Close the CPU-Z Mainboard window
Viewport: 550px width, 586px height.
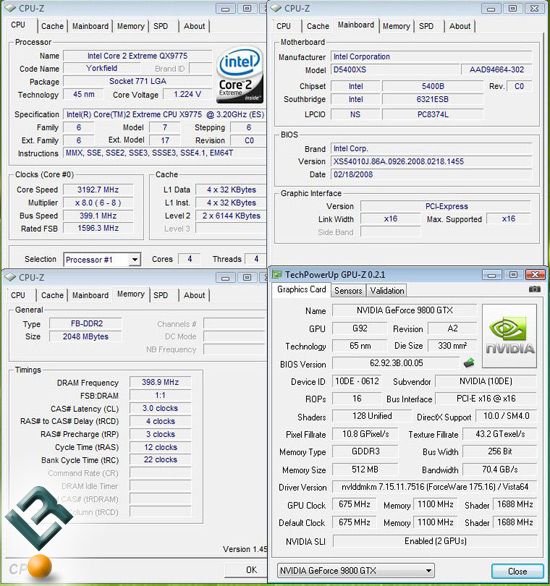tap(534, 9)
